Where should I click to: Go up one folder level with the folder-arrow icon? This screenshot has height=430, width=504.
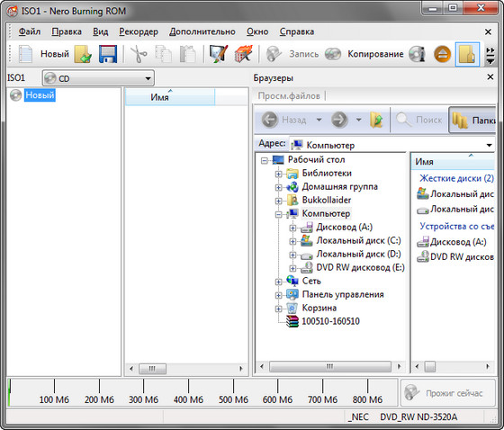pyautogui.click(x=376, y=120)
